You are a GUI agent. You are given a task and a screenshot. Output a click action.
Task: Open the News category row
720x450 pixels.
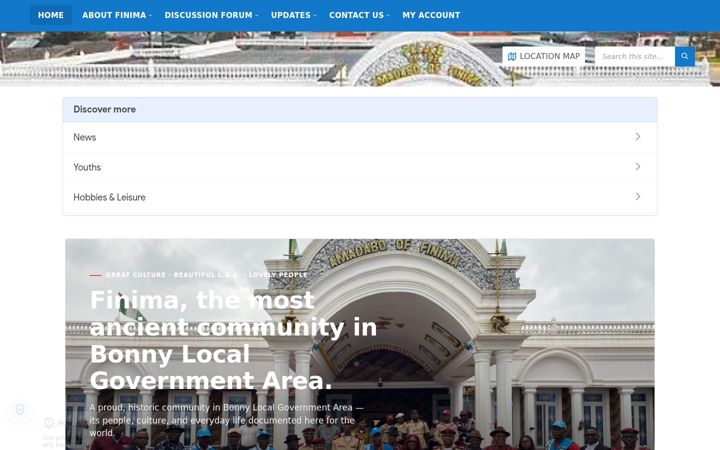360,137
